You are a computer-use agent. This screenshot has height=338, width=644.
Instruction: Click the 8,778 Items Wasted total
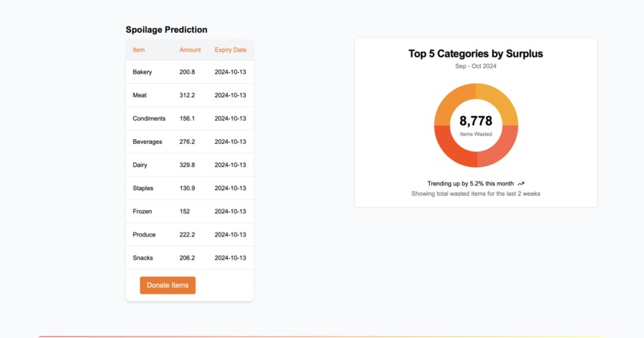pos(475,125)
